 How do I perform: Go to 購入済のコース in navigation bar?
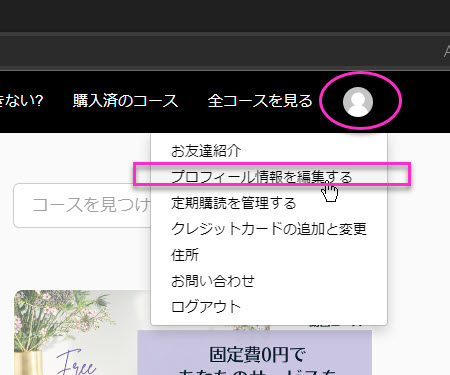click(x=125, y=101)
